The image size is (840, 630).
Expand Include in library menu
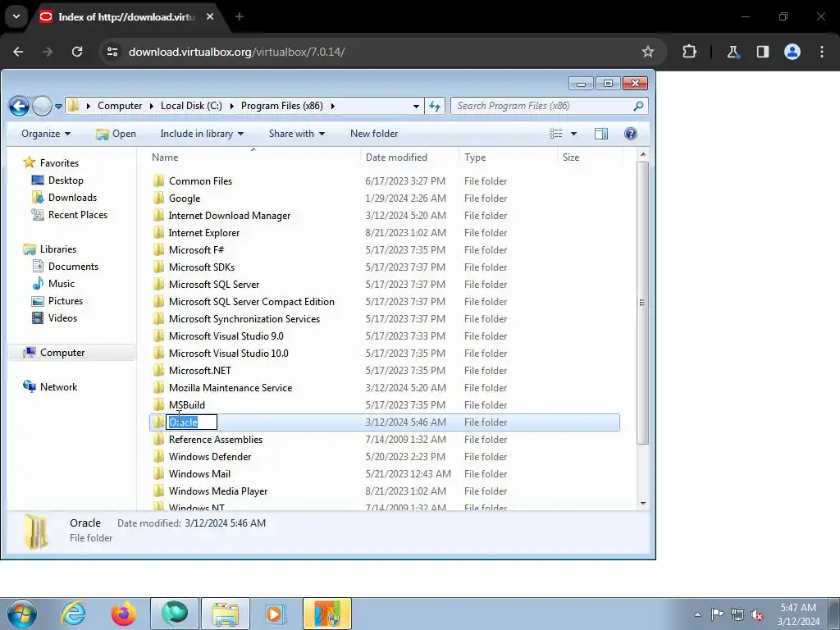coord(202,134)
